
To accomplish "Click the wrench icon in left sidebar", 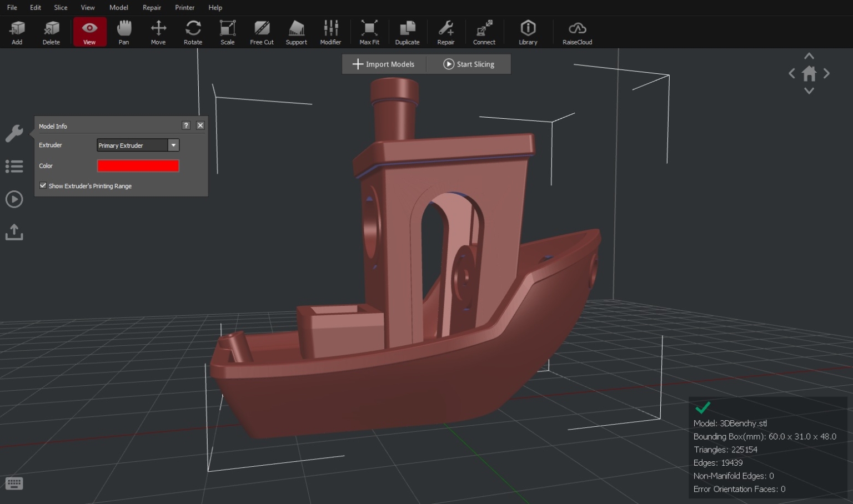I will [14, 133].
